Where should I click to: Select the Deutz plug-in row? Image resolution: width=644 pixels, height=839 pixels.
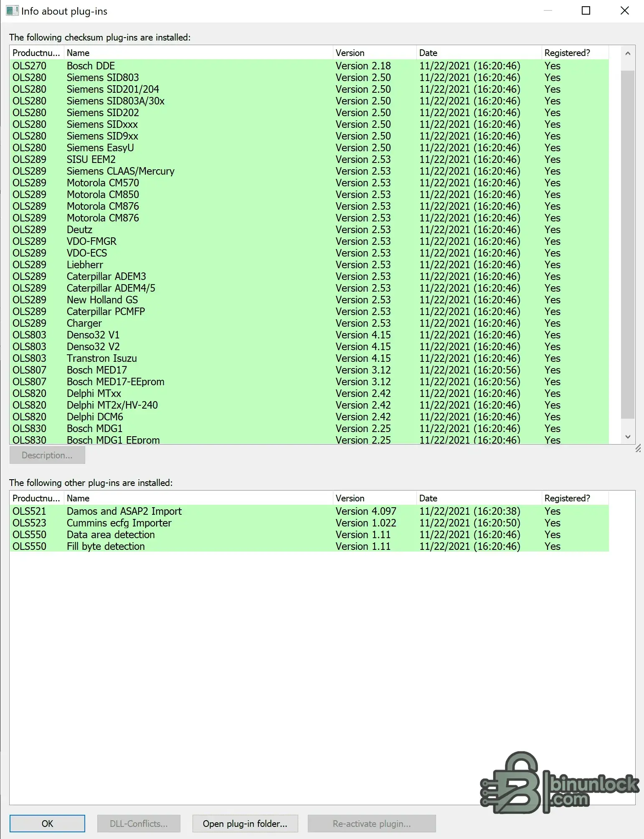pyautogui.click(x=309, y=229)
